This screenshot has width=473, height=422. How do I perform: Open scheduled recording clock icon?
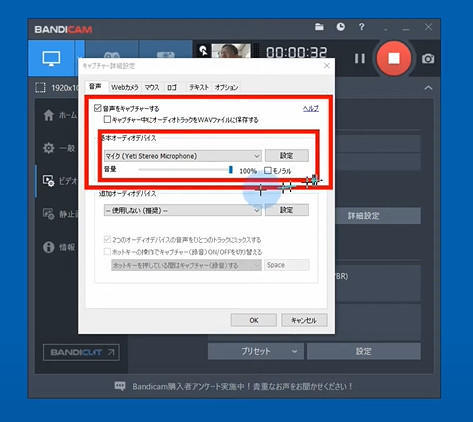click(341, 27)
